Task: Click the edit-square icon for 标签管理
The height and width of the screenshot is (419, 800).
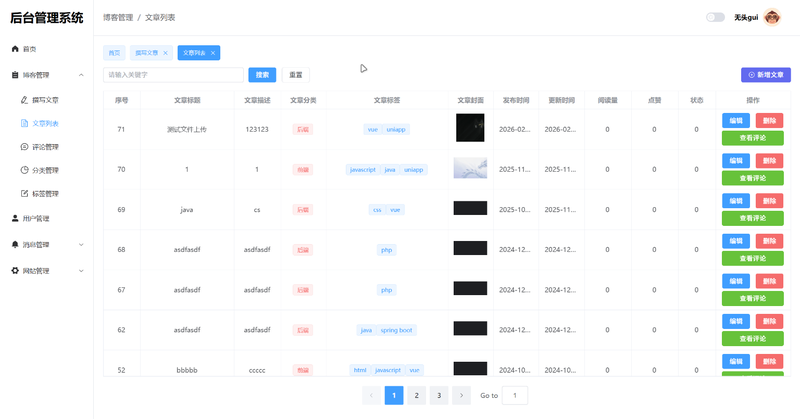Action: 24,194
